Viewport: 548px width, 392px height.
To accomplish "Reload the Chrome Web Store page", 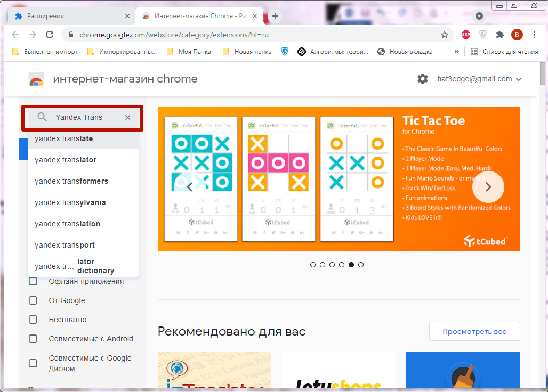I will click(x=50, y=35).
